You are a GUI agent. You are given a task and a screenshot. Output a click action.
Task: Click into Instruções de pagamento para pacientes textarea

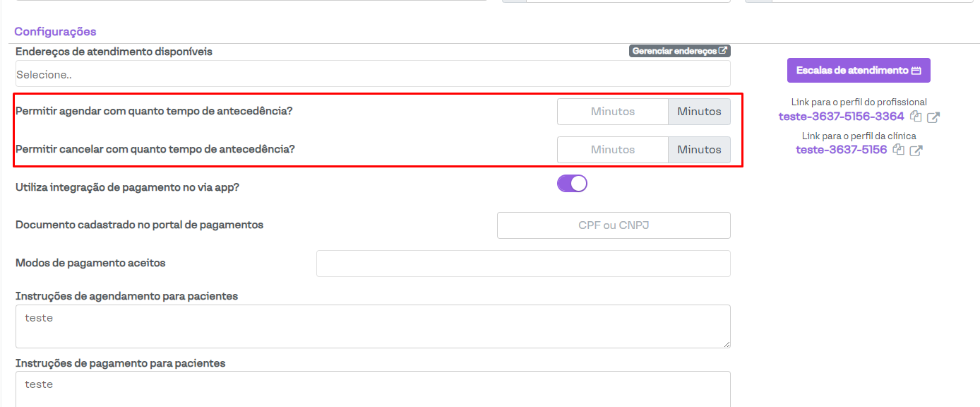point(373,389)
